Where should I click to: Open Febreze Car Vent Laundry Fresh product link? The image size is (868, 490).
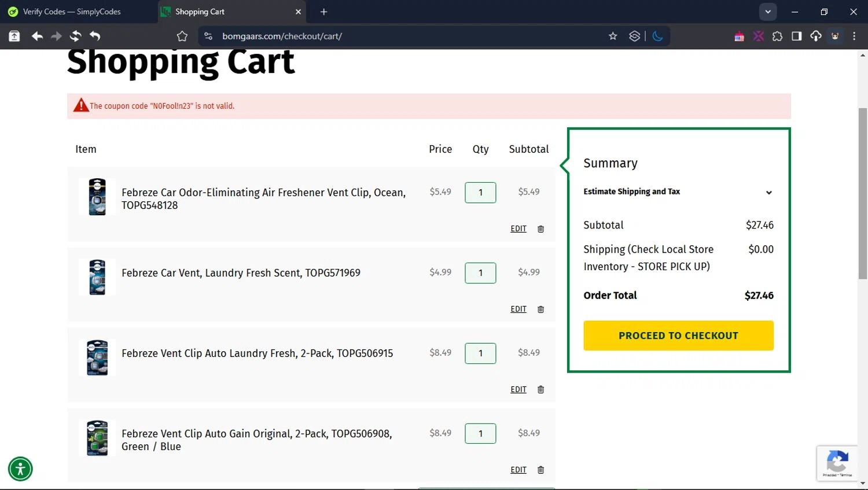point(241,273)
